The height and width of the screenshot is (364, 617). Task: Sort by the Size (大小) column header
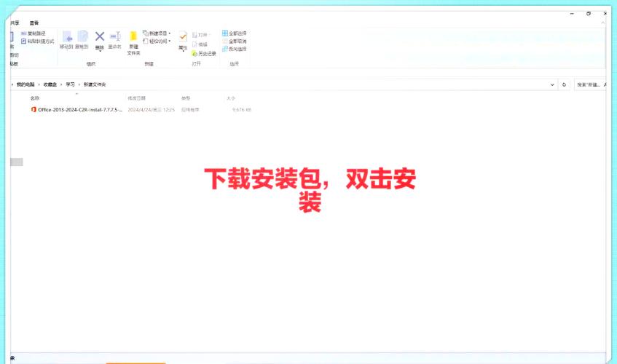(x=231, y=98)
